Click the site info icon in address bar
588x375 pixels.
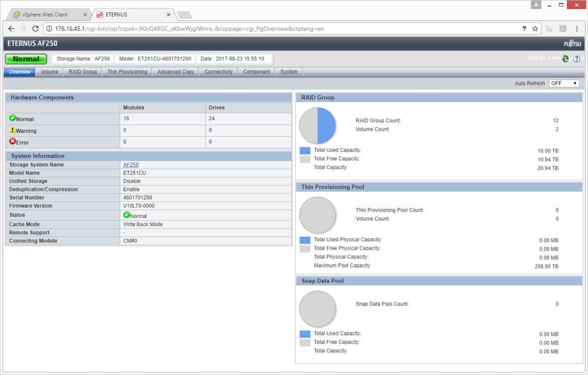(x=49, y=29)
